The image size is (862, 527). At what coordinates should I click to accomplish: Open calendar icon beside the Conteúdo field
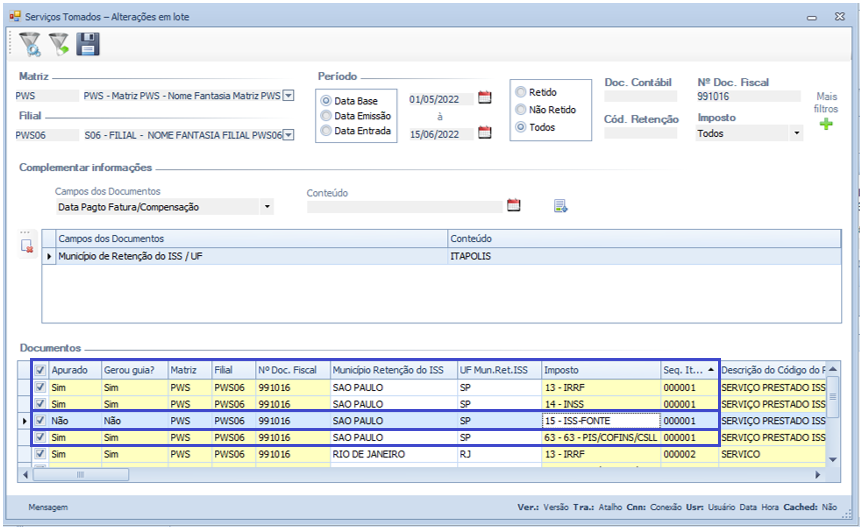tap(514, 206)
